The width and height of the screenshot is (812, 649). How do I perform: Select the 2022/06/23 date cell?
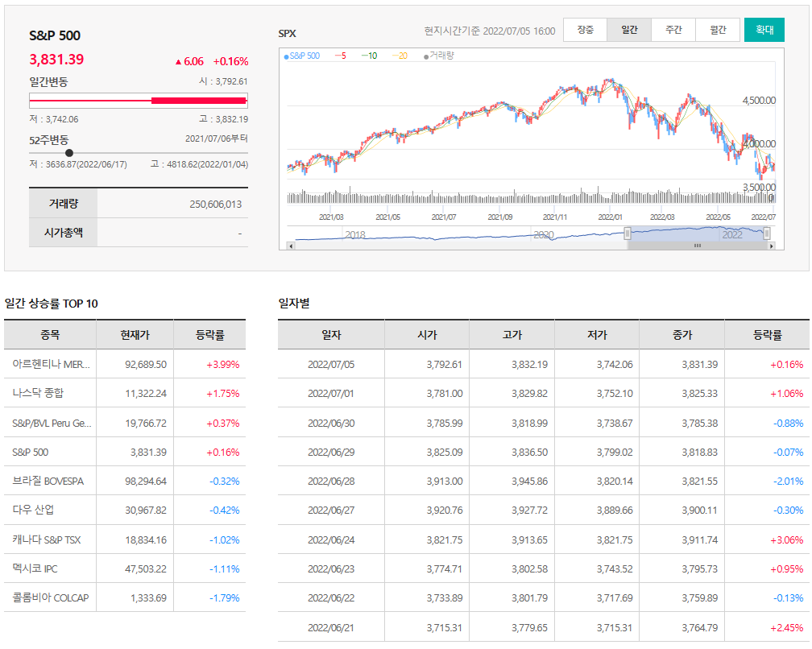pos(331,568)
